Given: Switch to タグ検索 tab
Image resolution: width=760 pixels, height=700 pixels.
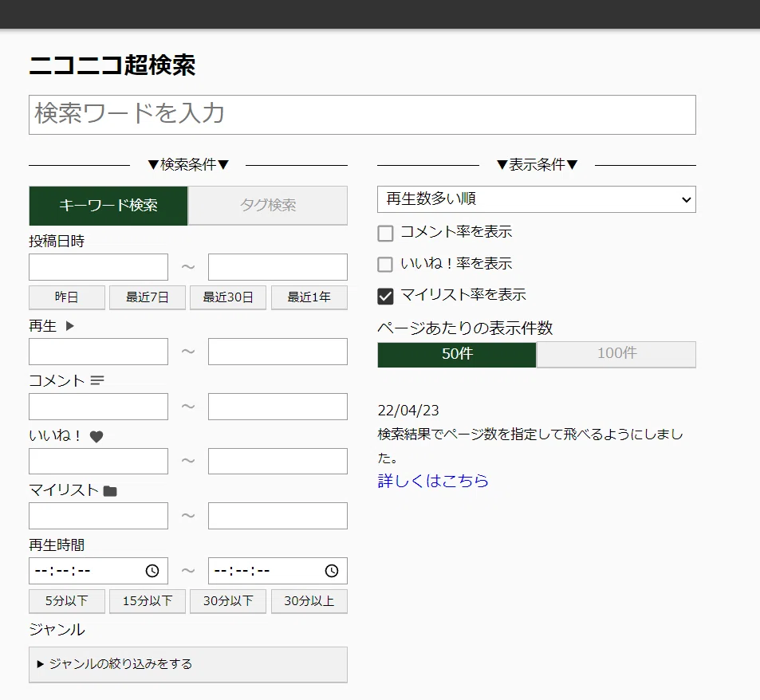Looking at the screenshot, I should click(267, 206).
